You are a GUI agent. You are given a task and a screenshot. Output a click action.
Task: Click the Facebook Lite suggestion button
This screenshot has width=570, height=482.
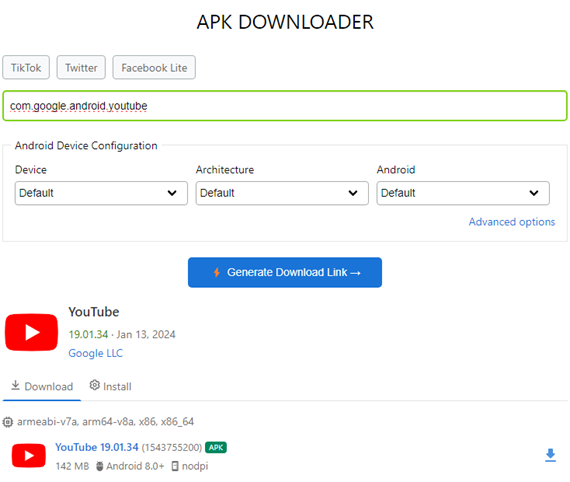coord(154,68)
